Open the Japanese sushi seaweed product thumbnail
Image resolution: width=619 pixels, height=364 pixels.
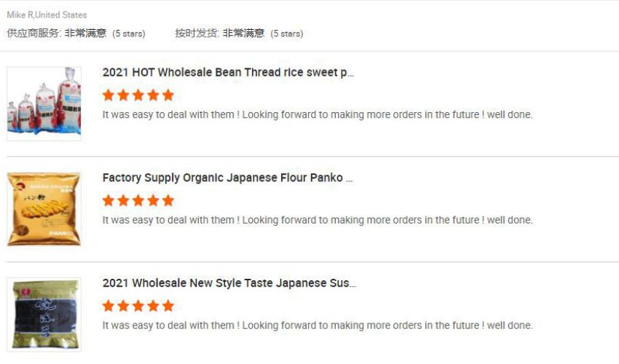(x=44, y=314)
